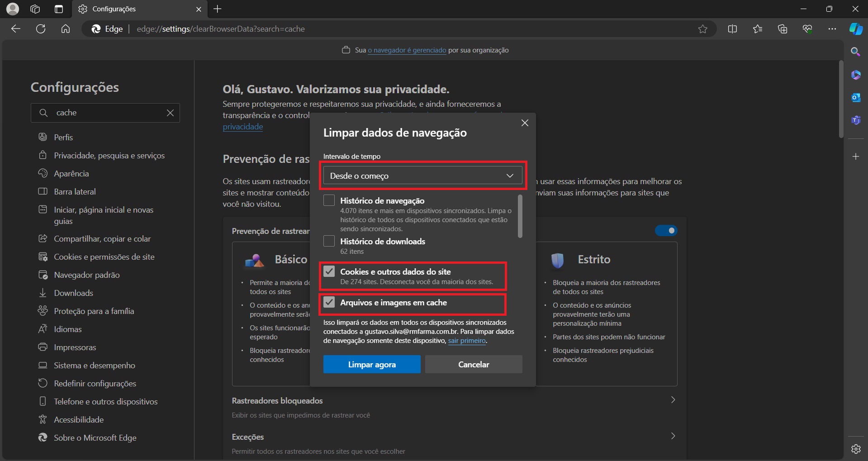The width and height of the screenshot is (868, 461).
Task: Open the sidebar settings gear icon
Action: (x=856, y=449)
